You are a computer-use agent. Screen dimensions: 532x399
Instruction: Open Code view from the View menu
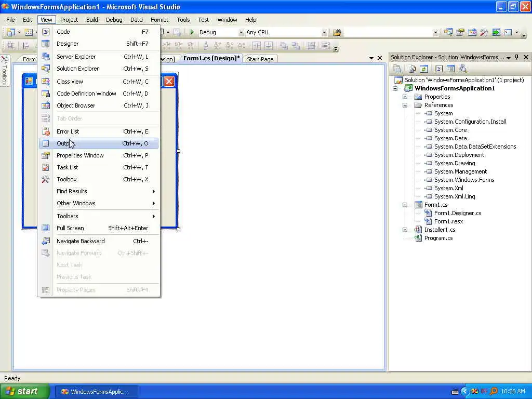point(98,32)
